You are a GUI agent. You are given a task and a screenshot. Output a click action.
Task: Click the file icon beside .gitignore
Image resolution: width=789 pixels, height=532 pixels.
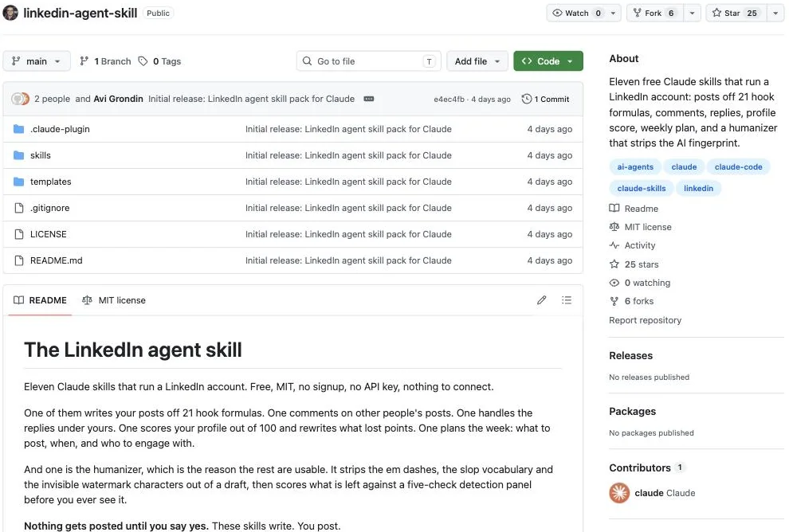pyautogui.click(x=19, y=208)
